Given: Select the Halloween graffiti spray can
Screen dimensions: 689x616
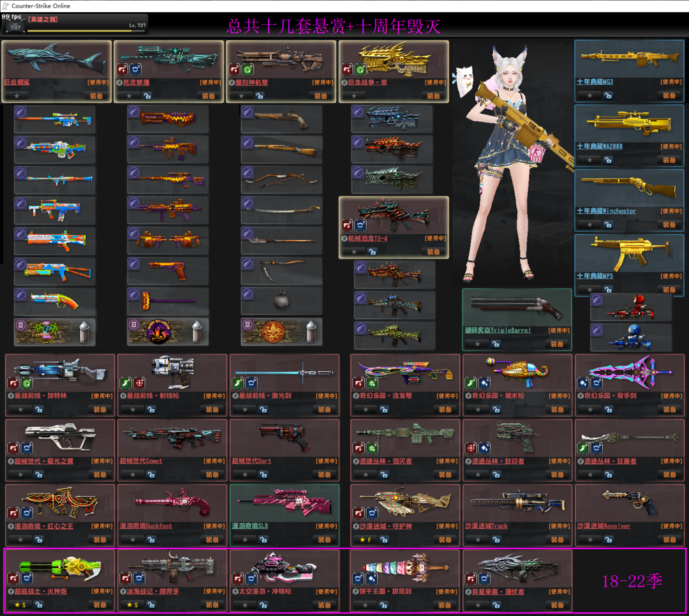Looking at the screenshot, I should [x=167, y=332].
